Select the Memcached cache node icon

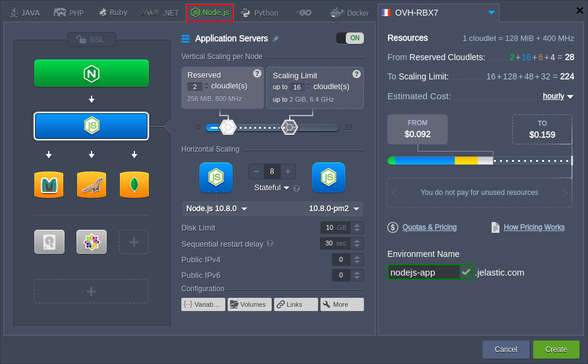tap(49, 185)
